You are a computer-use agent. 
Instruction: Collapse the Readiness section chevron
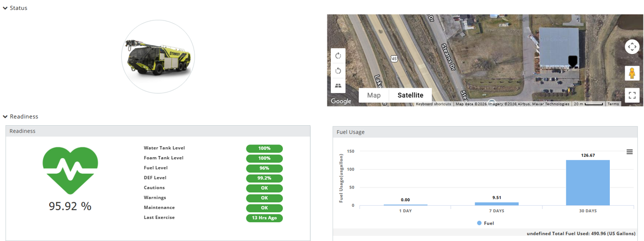pos(5,116)
